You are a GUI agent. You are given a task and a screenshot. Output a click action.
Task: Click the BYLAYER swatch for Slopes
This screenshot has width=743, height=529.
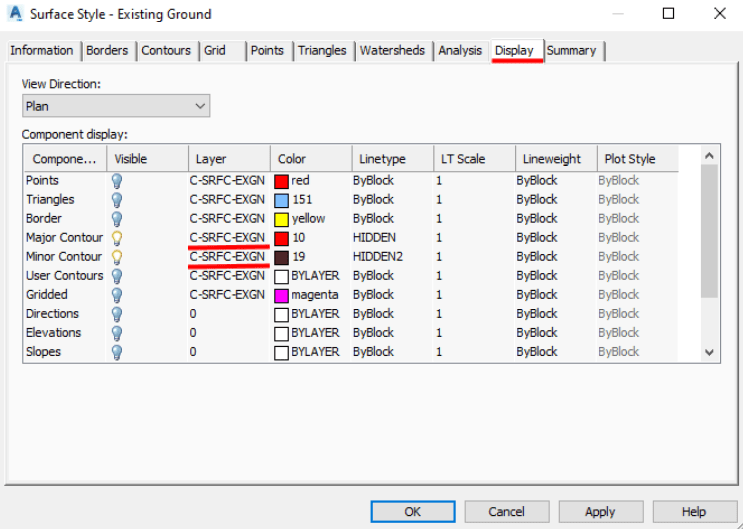coord(281,352)
